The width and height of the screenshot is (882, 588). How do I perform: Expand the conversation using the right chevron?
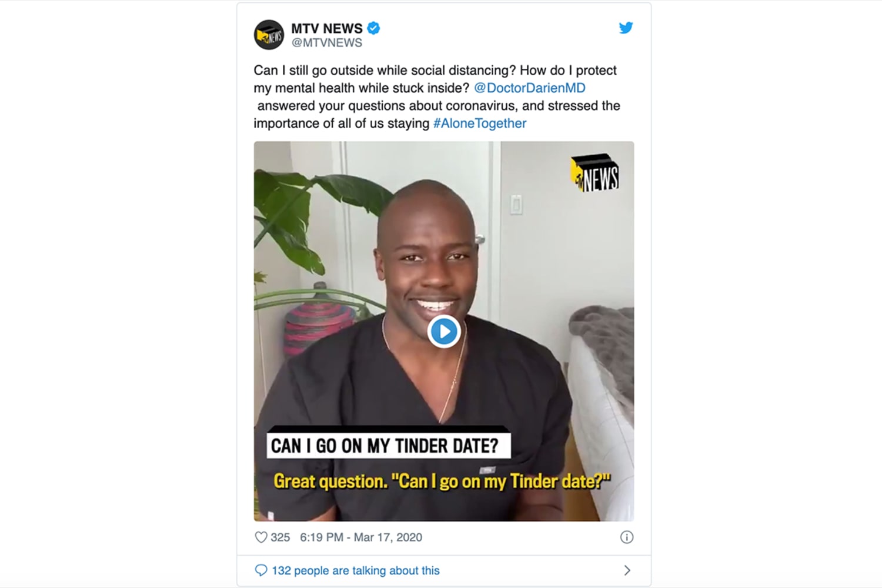pyautogui.click(x=627, y=570)
